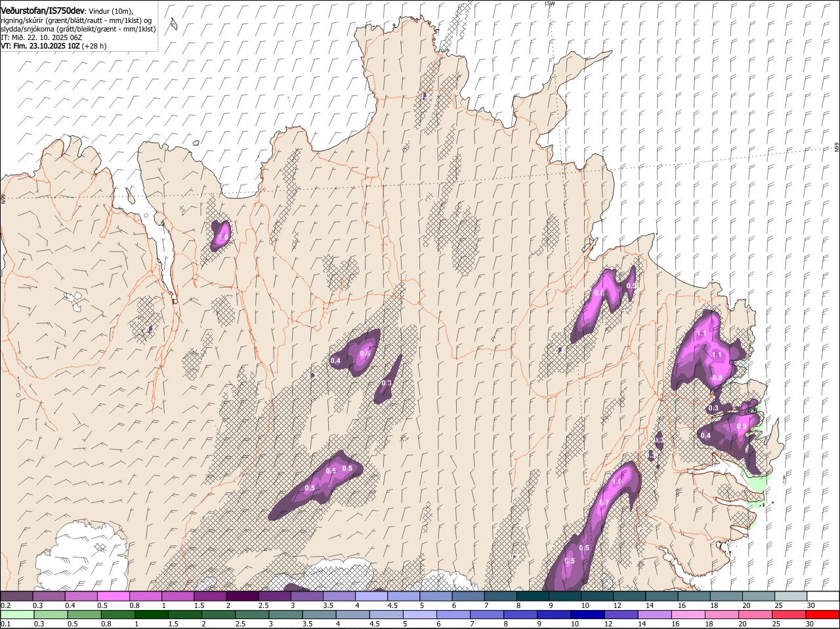Screen dimensions: 840x629
Task: Click the bright red swatch labeled 30
Action: (823, 615)
